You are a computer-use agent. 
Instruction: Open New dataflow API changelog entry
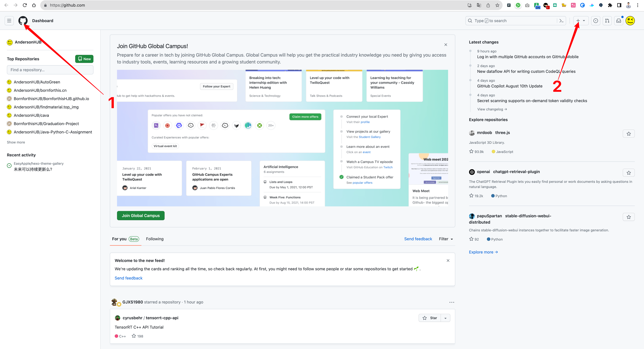click(526, 71)
